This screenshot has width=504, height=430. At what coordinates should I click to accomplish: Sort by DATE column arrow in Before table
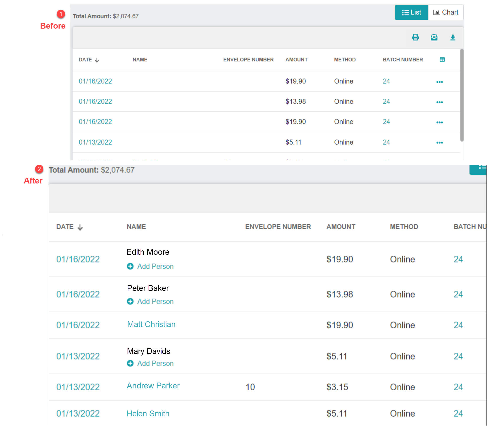[x=97, y=60]
